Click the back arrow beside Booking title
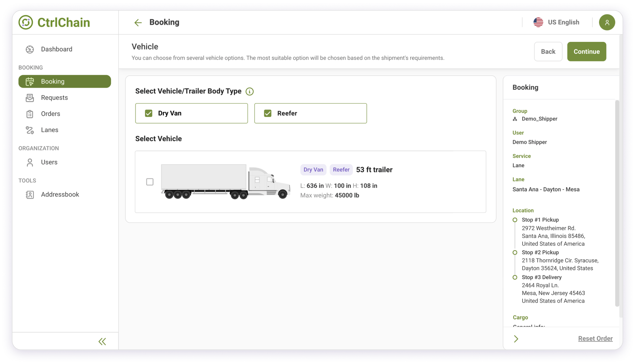Screen dimensions: 635x364 138,23
